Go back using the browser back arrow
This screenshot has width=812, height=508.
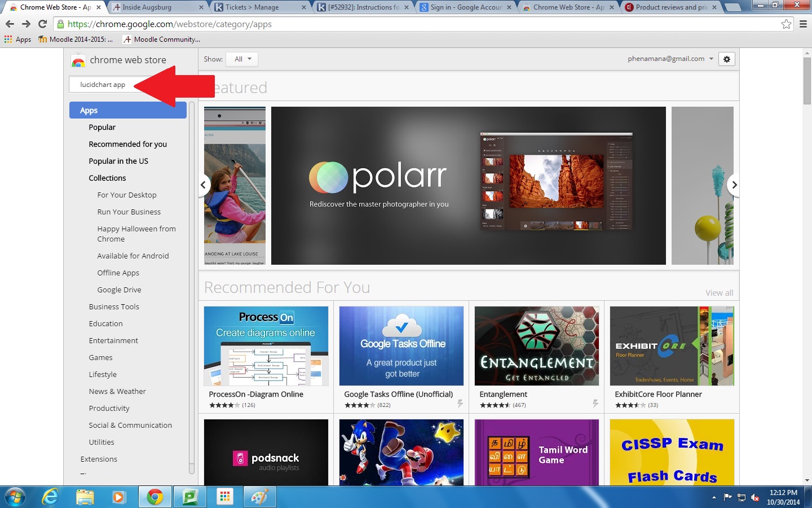click(10, 24)
